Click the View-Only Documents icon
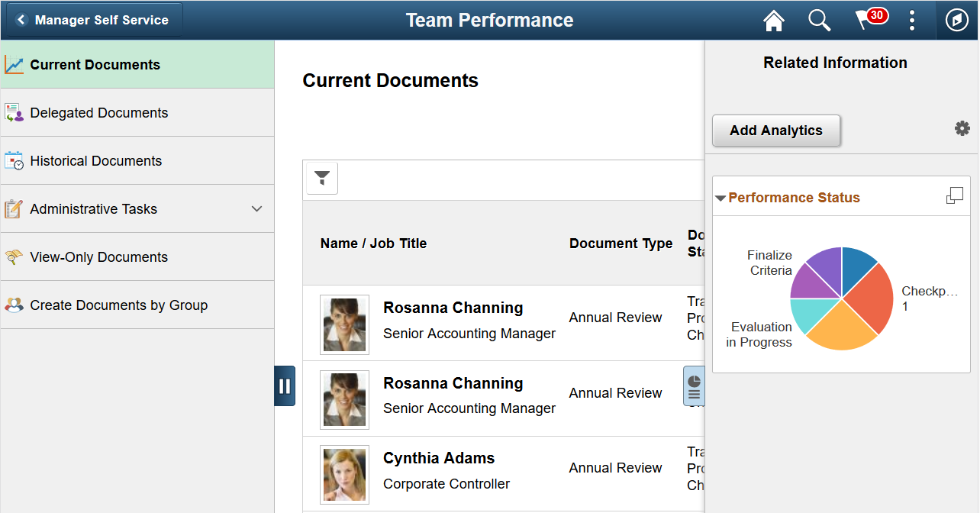 click(x=14, y=257)
